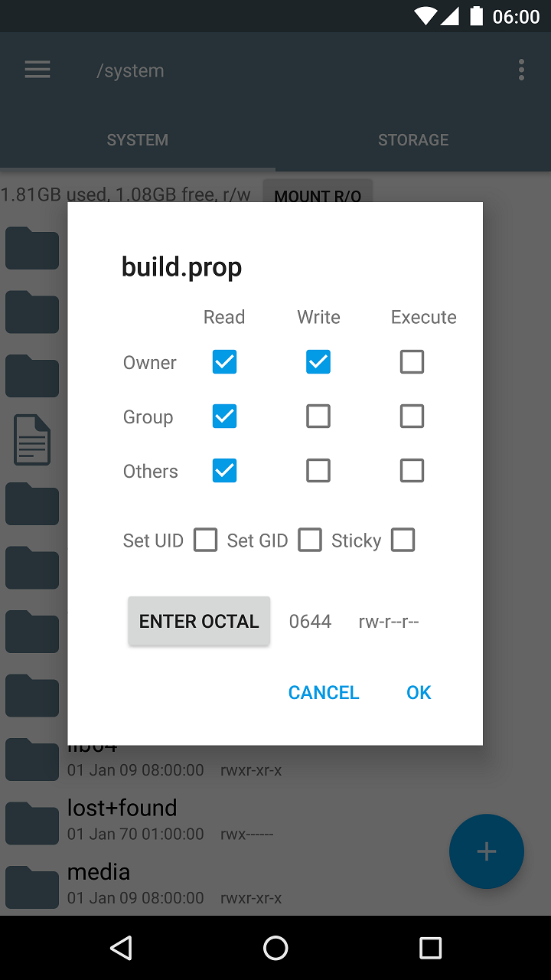Viewport: 551px width, 980px height.
Task: Enable Execute permission for Group
Action: point(412,416)
